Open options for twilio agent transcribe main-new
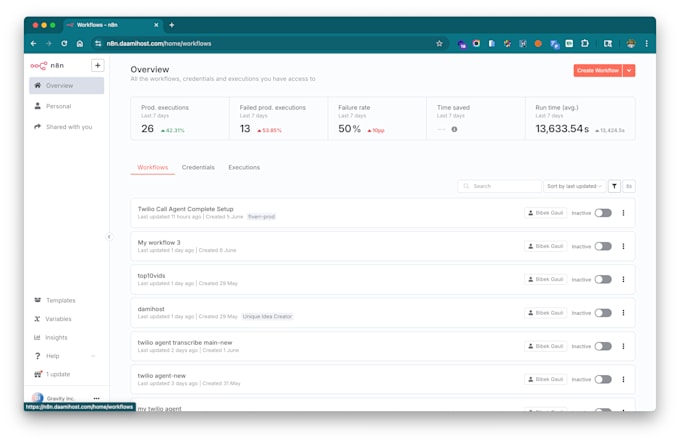Screen dimensions: 680x443 tap(623, 346)
